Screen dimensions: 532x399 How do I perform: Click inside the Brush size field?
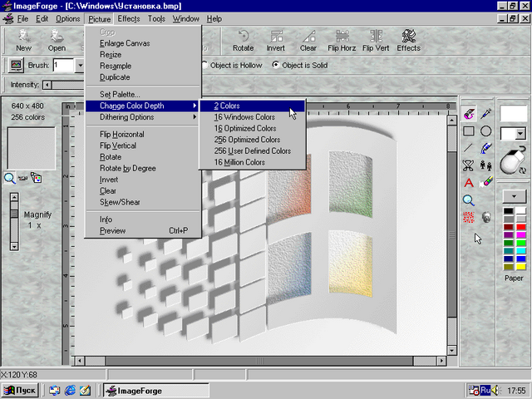[63, 65]
